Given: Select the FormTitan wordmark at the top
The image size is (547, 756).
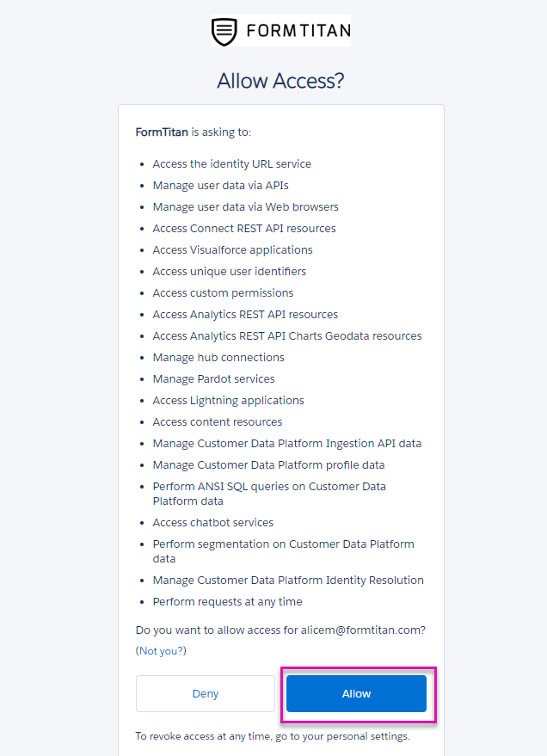Looking at the screenshot, I should point(298,31).
